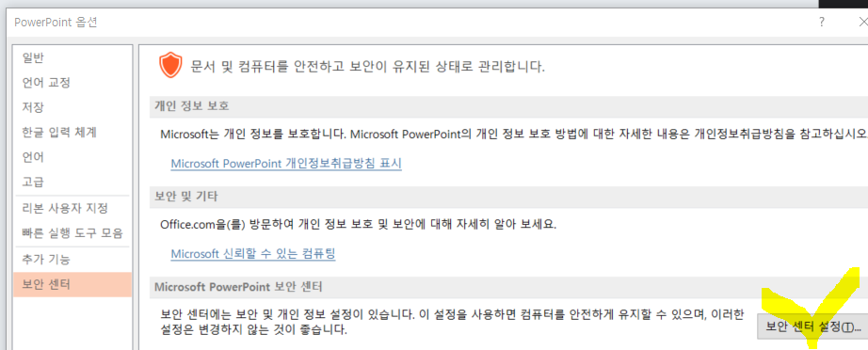Viewport: 868px width, 350px height.
Task: Click the orange shield security icon
Action: point(170,66)
